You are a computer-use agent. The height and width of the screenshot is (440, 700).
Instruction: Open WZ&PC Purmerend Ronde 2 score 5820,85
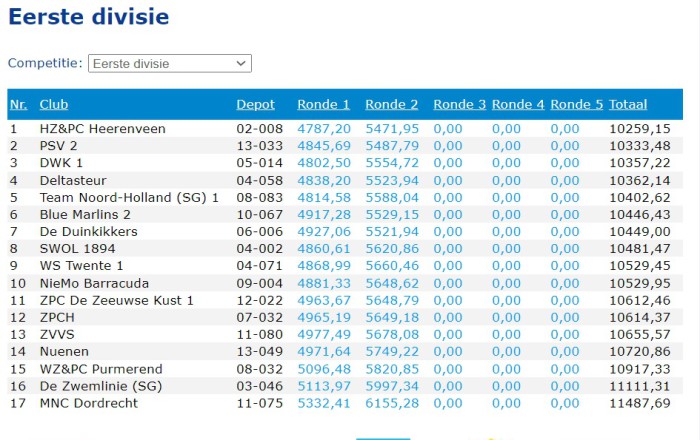[392, 369]
